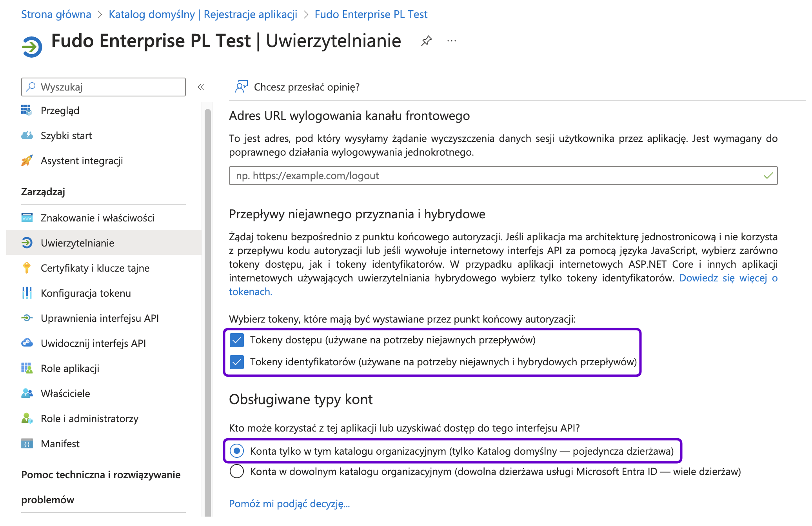Screen dimensions: 812x526
Task: Click the Obsługiwane typy kont heading
Action: (x=301, y=399)
